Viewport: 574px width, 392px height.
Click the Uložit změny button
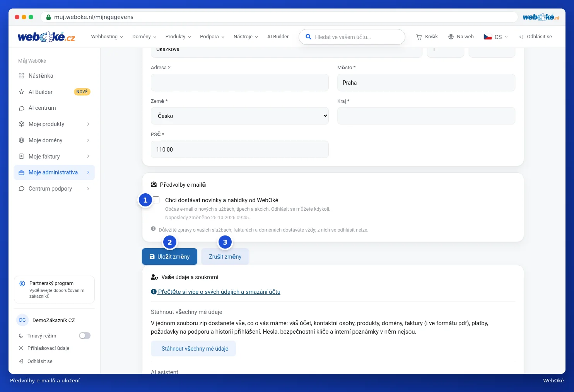[169, 257]
